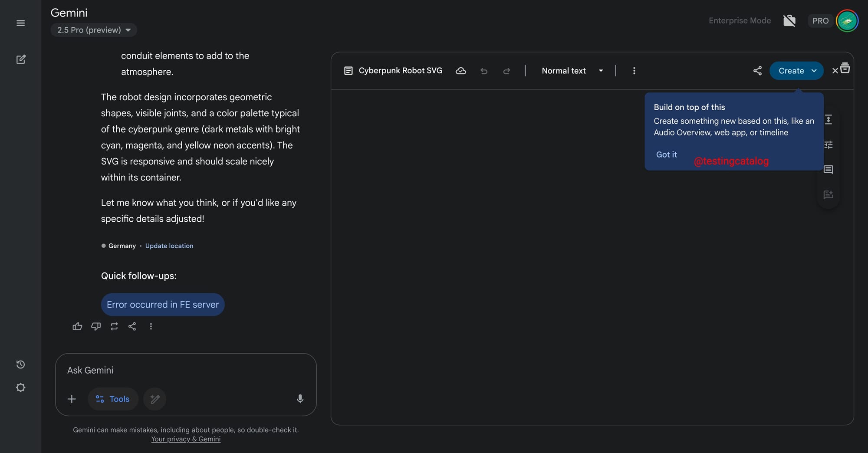Give the response a thumbs down
This screenshot has height=453, width=868.
[96, 326]
